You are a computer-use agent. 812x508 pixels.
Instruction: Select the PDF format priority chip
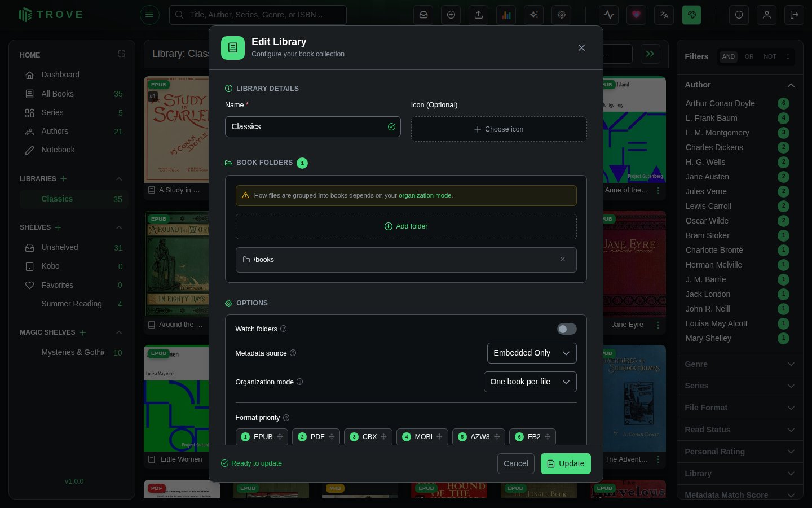coord(316,437)
